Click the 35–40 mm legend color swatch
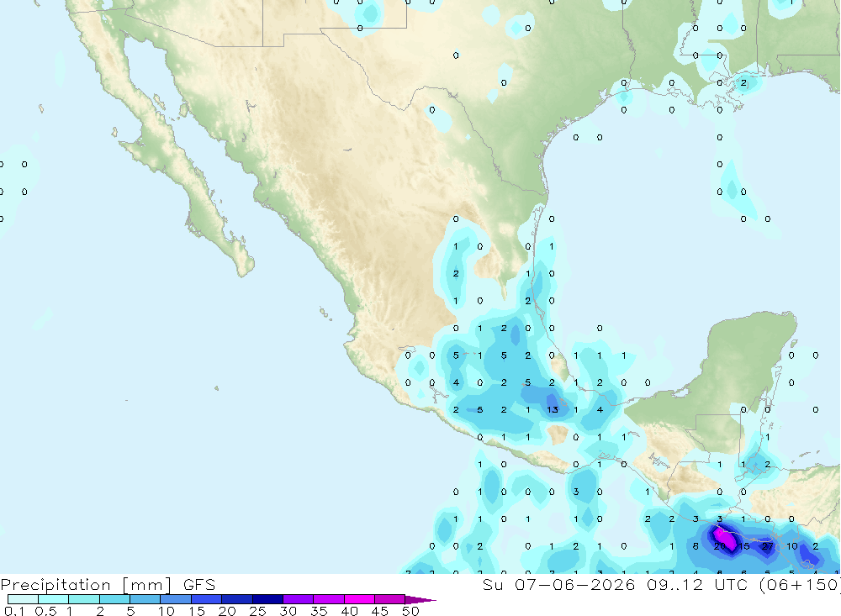The height and width of the screenshot is (616, 841). pyautogui.click(x=329, y=599)
